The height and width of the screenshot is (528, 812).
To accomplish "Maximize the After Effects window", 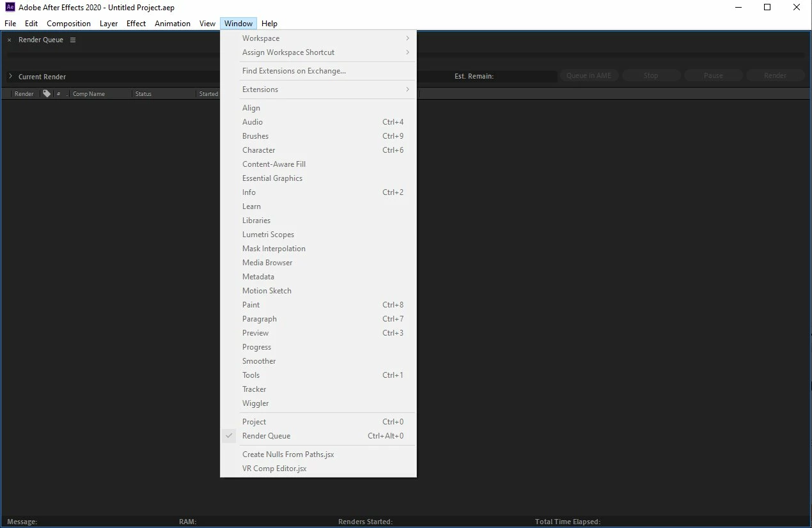I will [767, 8].
